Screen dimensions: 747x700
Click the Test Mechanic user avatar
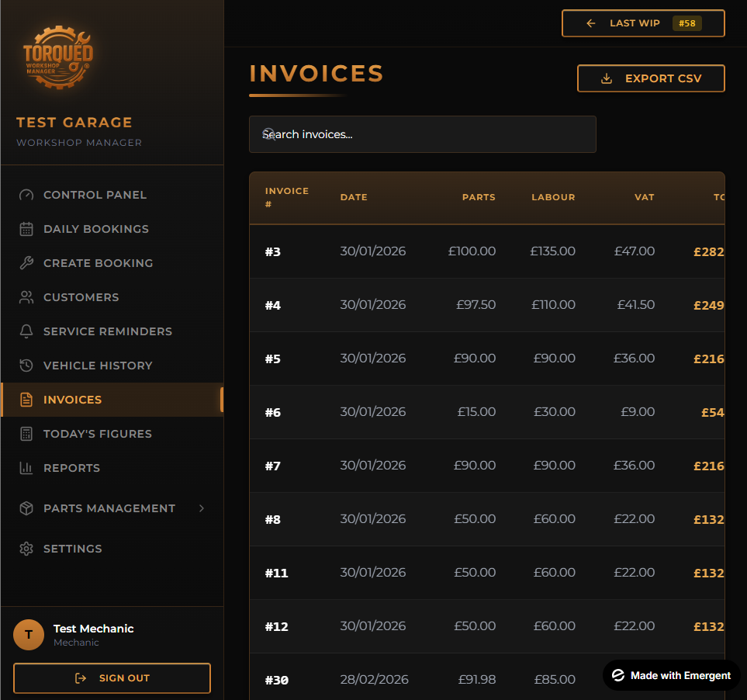point(29,635)
